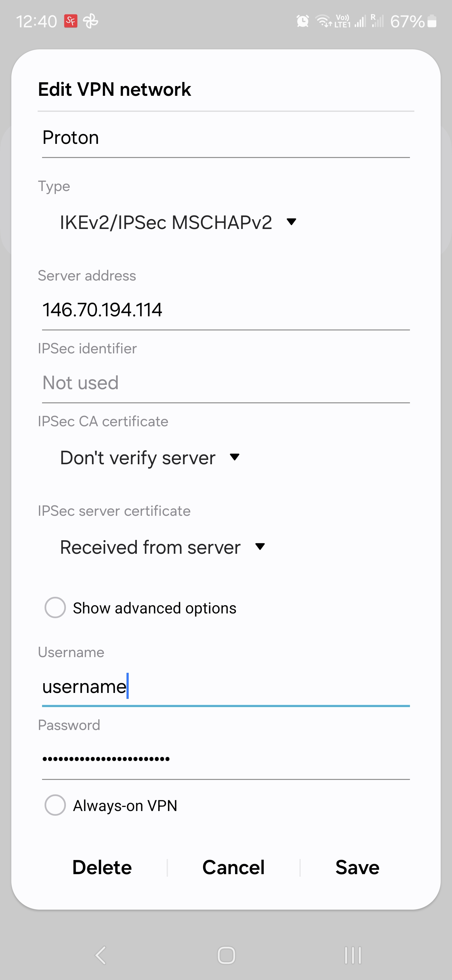Tap the IPSec identifier Not used field
Viewport: 452px width, 980px height.
(x=226, y=383)
